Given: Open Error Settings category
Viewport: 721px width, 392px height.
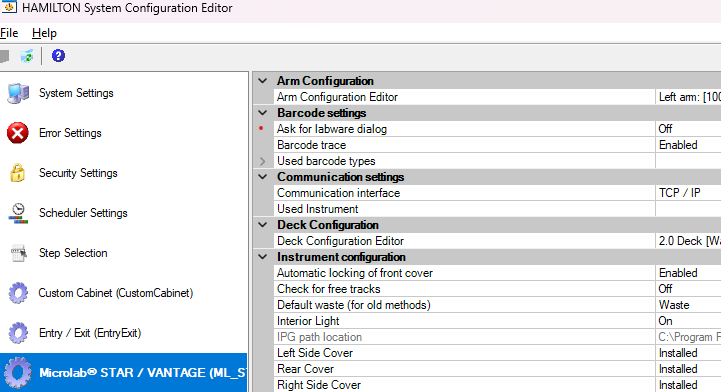Looking at the screenshot, I should 70,133.
